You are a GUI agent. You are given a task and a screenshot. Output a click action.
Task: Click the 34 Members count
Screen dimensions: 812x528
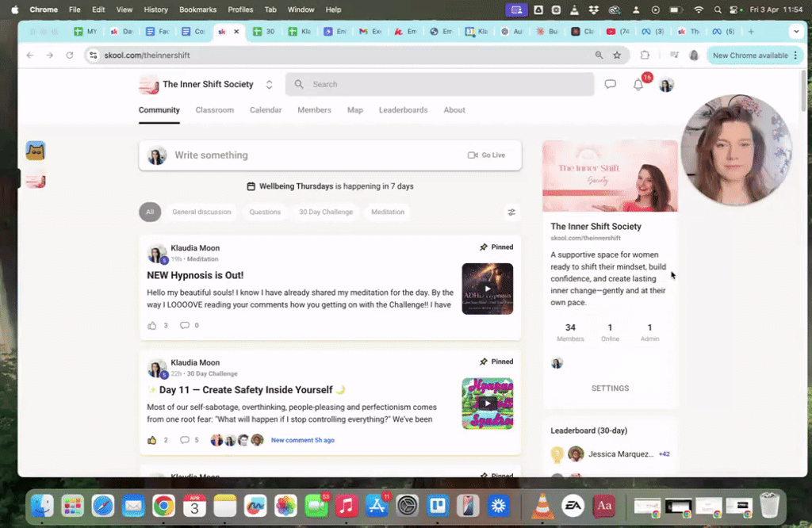570,332
